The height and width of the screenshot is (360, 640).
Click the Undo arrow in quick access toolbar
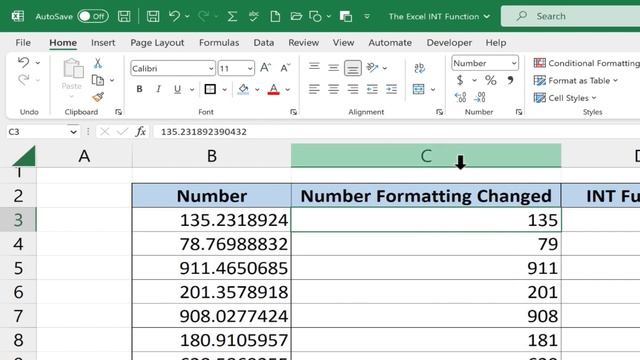(174, 16)
